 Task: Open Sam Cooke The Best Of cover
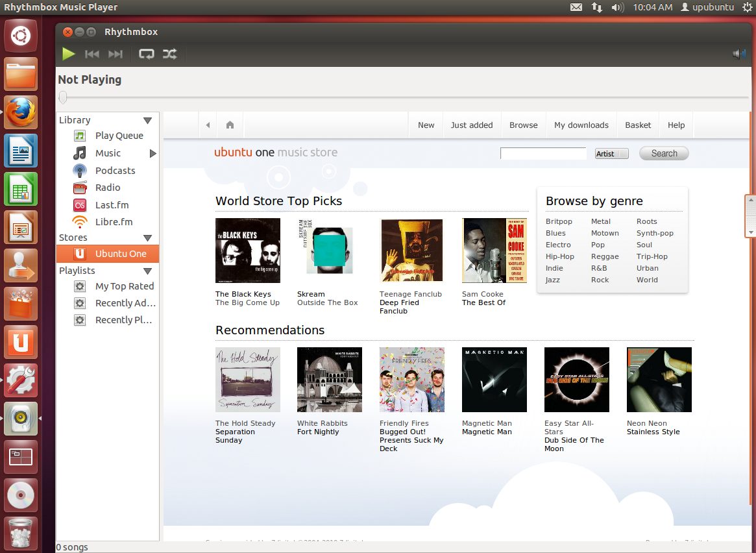tap(494, 251)
